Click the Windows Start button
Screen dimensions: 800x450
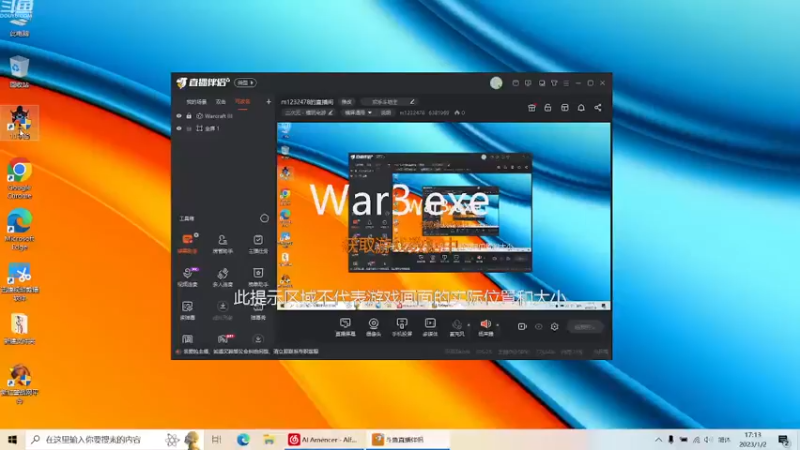pos(12,439)
